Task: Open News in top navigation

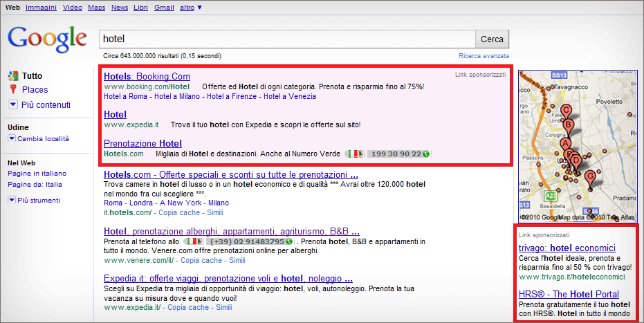Action: tap(120, 8)
